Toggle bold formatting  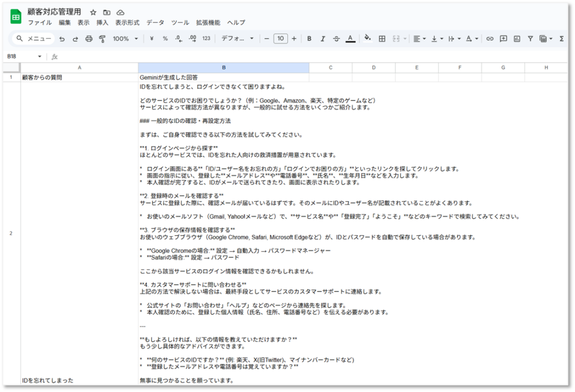(309, 39)
